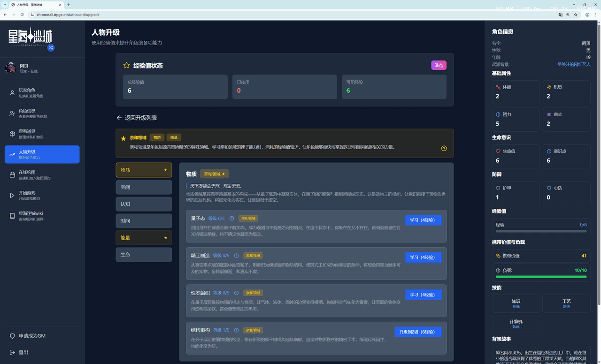Click the 阿贝 player avatar in sidebar
The width and height of the screenshot is (601, 364).
(x=10, y=68)
